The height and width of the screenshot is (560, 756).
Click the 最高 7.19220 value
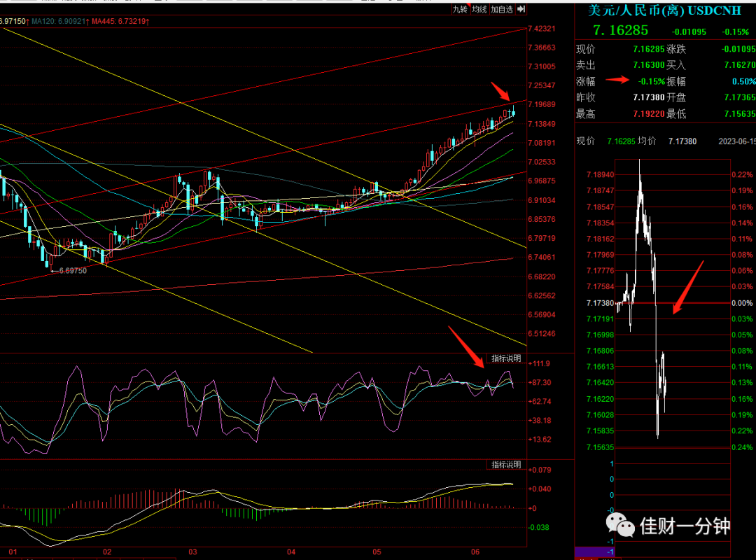(648, 114)
